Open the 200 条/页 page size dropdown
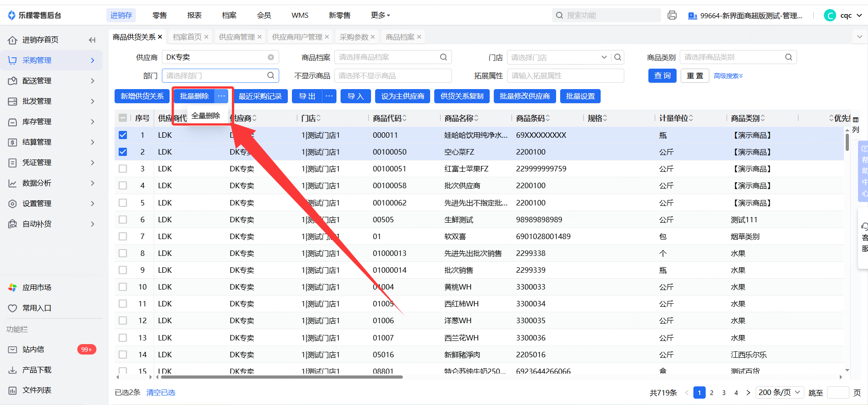868x405 pixels. 779,393
